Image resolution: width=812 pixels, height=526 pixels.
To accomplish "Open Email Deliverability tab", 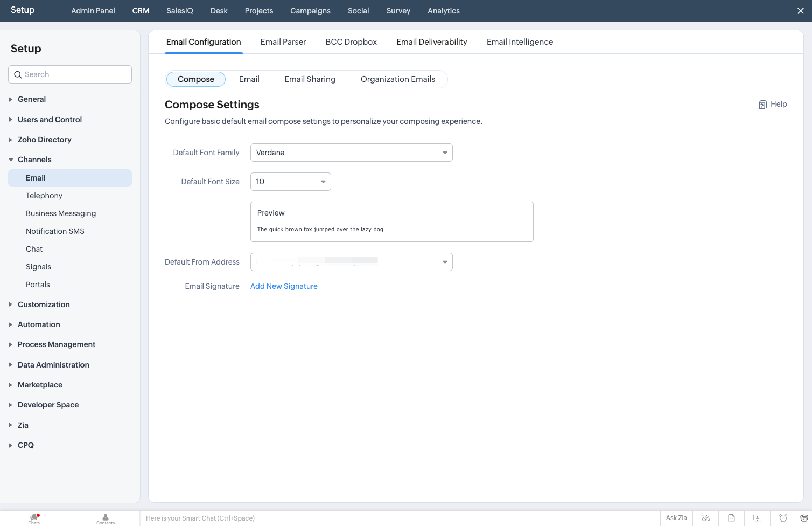I will coord(432,42).
